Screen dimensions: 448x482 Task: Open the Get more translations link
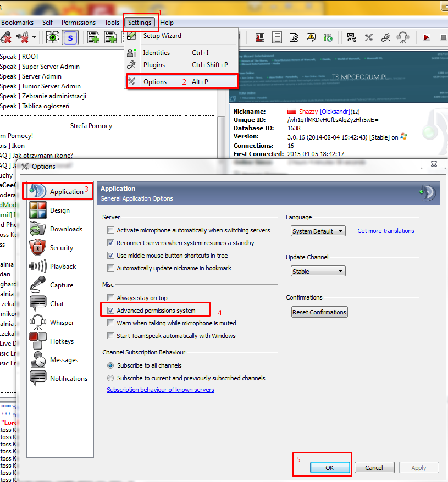point(385,231)
